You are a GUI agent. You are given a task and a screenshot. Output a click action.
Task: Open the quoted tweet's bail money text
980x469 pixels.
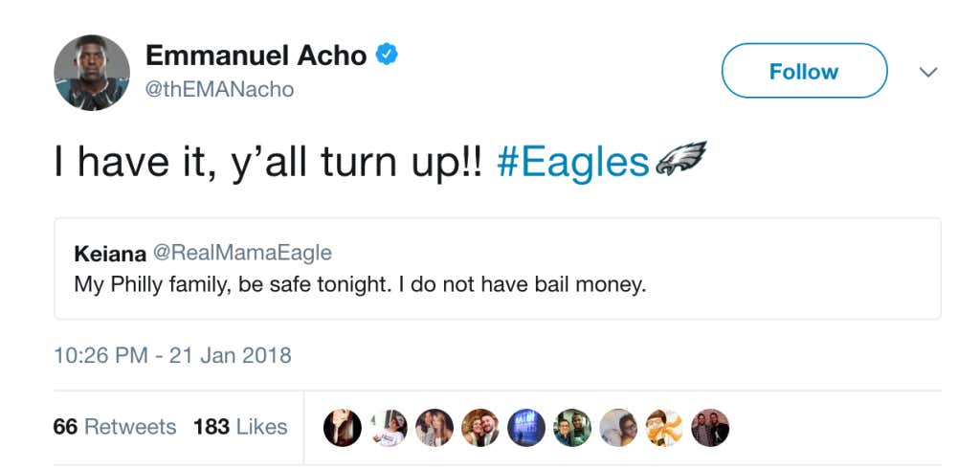[360, 285]
